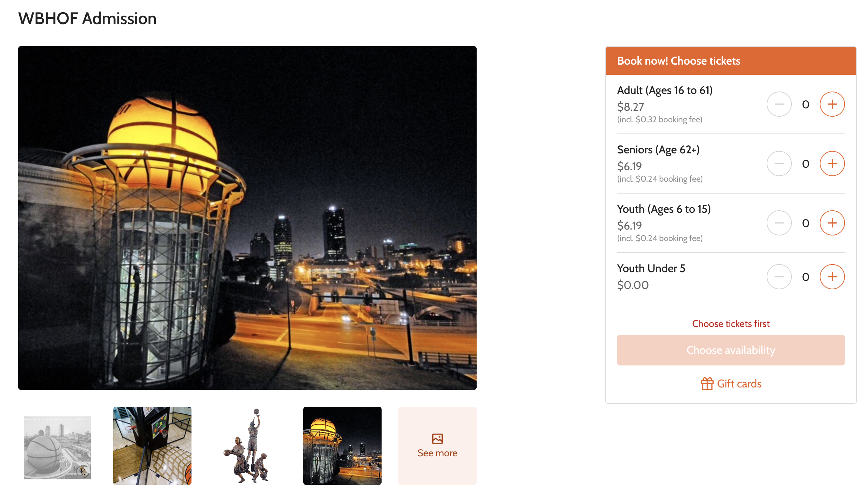
Task: Increase Adult ticket quantity with plus icon
Action: pos(832,104)
